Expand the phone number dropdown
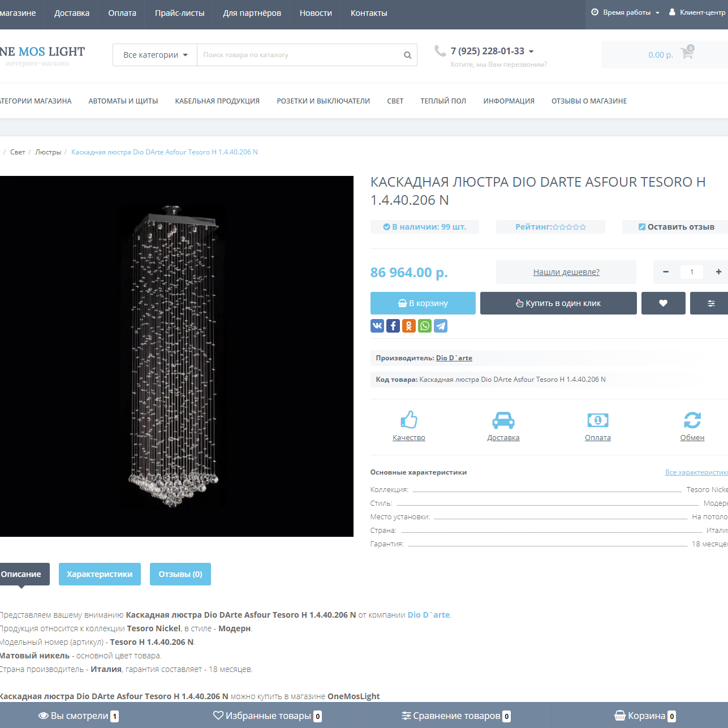This screenshot has width=728, height=728. point(531,51)
